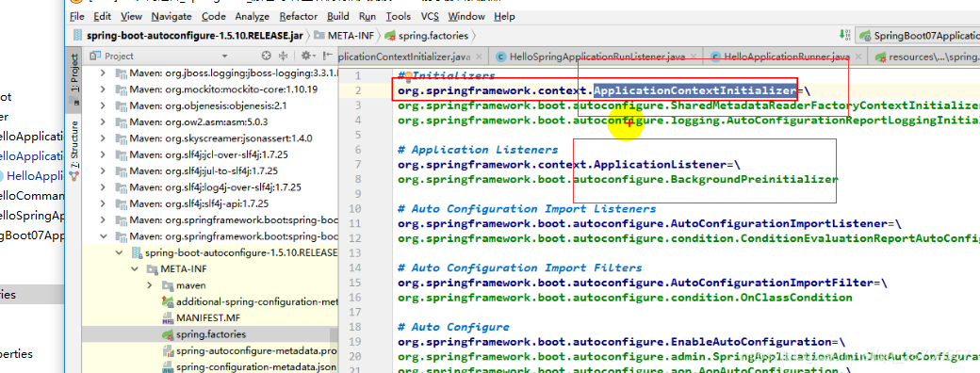Select spring.factories file in tree
This screenshot has height=373, width=980.
211,334
